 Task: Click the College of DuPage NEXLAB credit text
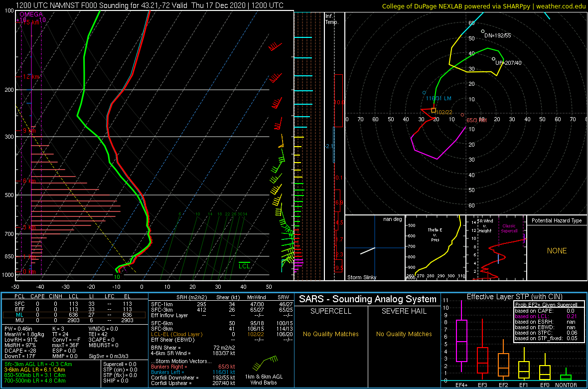[484, 6]
